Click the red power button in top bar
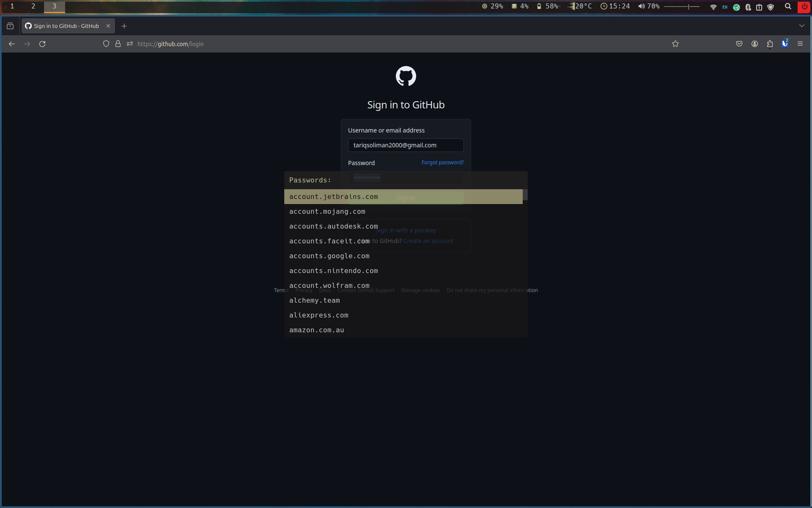The width and height of the screenshot is (812, 508). (804, 6)
